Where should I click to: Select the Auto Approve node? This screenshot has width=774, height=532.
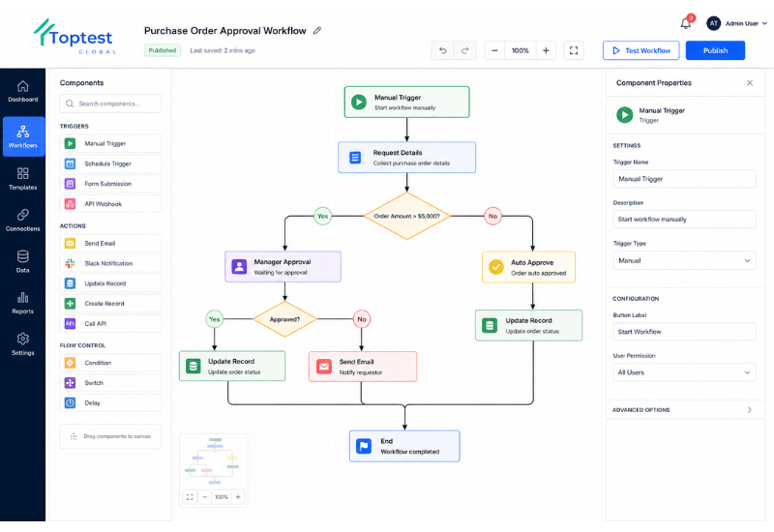point(528,268)
